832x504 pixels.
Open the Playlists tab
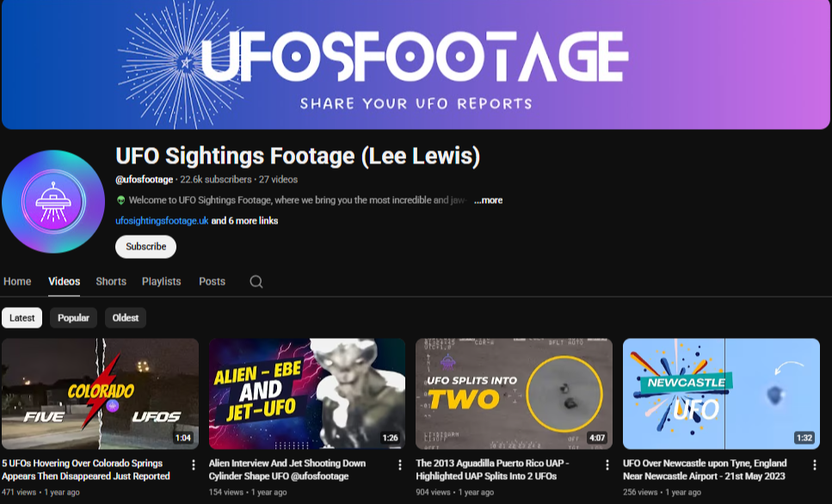[x=161, y=281]
